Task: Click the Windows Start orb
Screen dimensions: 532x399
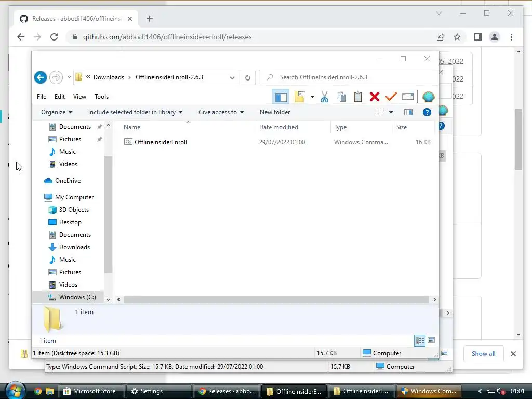Action: coord(15,391)
